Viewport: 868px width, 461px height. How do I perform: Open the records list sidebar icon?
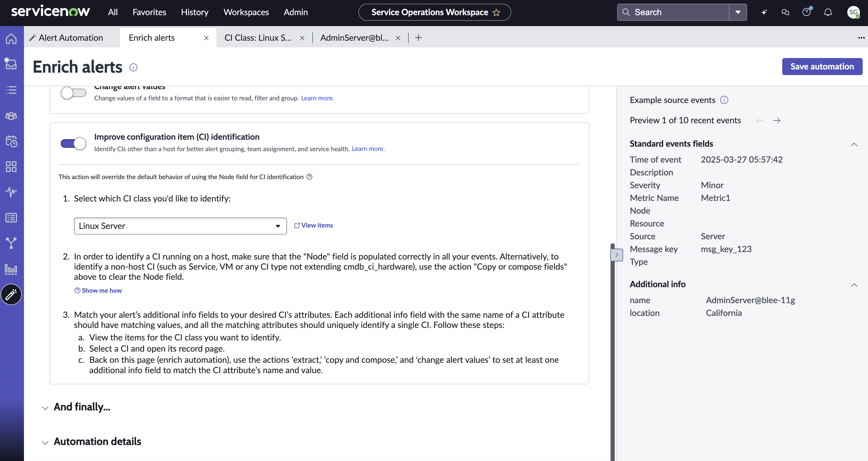tap(11, 218)
